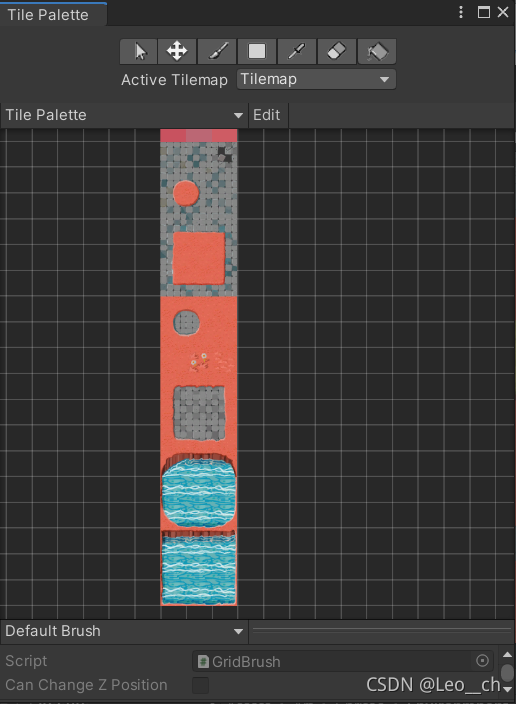The image size is (516, 704).
Task: Maximize the Tile Palette panel
Action: click(x=484, y=12)
